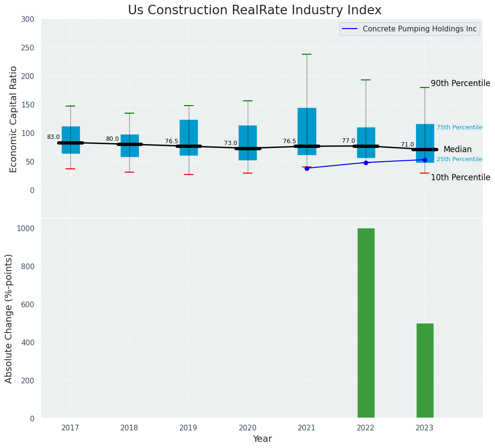This screenshot has height=448, width=495.
Task: Click the Economic Capital Ratio y-axis label
Action: pos(14,119)
